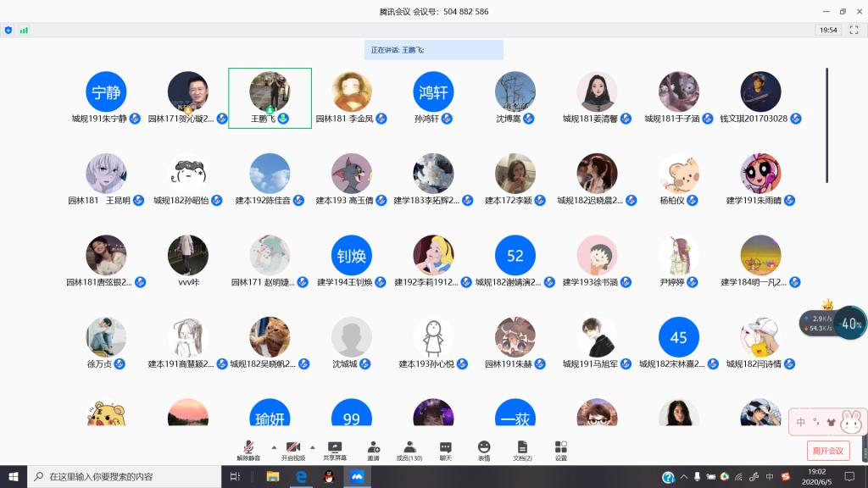The height and width of the screenshot is (488, 868).
Task: Open the 聊天 chat window
Action: click(x=446, y=450)
